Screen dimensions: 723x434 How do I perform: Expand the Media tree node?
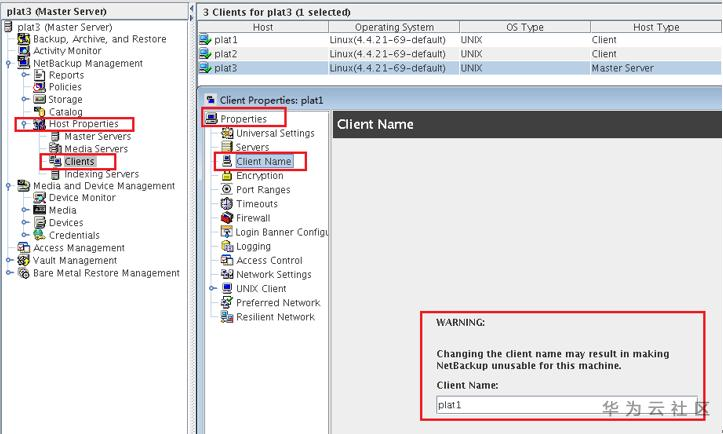pos(25,210)
